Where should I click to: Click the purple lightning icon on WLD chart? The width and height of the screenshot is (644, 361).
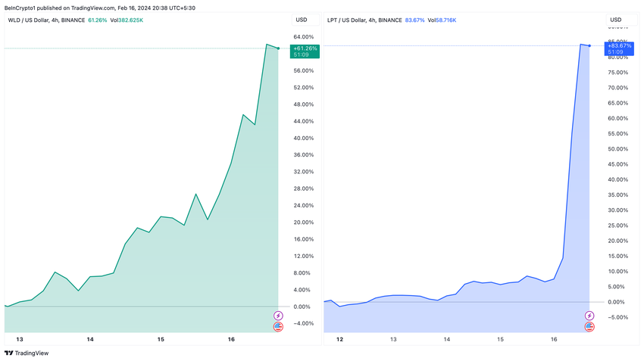click(x=279, y=316)
